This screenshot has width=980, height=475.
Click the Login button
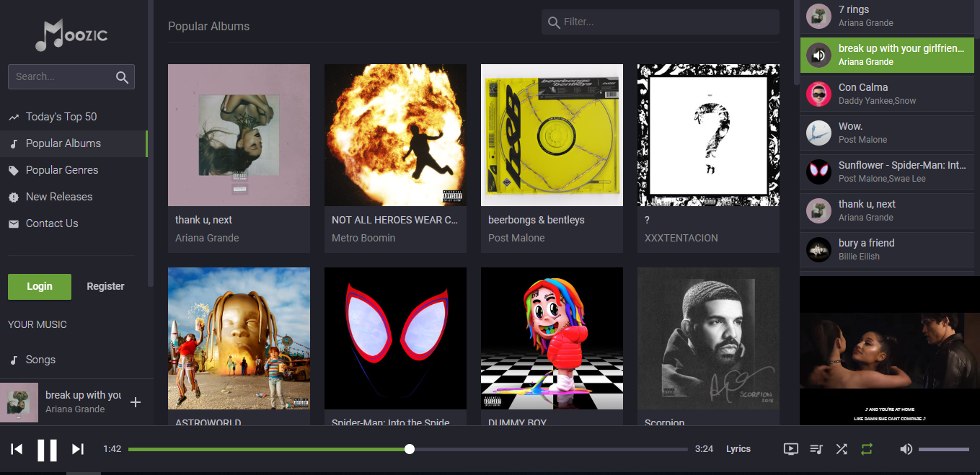(39, 286)
